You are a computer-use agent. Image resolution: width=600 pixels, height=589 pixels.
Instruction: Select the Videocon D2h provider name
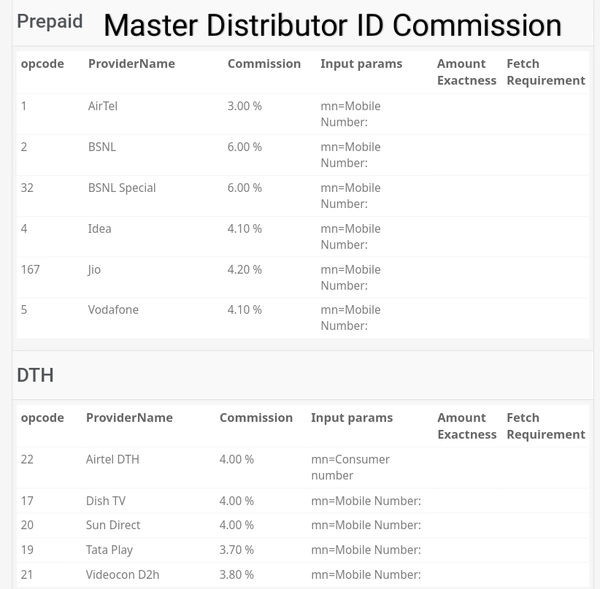(x=122, y=575)
